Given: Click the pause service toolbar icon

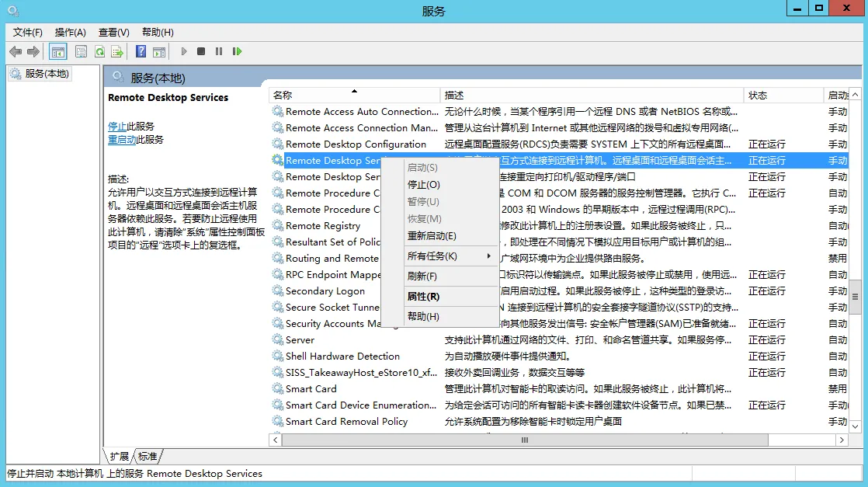Looking at the screenshot, I should 217,51.
